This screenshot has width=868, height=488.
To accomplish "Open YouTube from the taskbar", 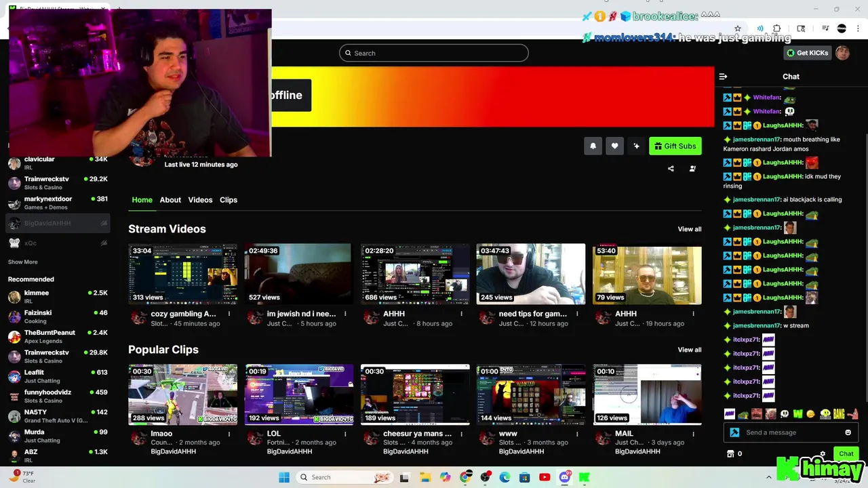I will pos(545,477).
